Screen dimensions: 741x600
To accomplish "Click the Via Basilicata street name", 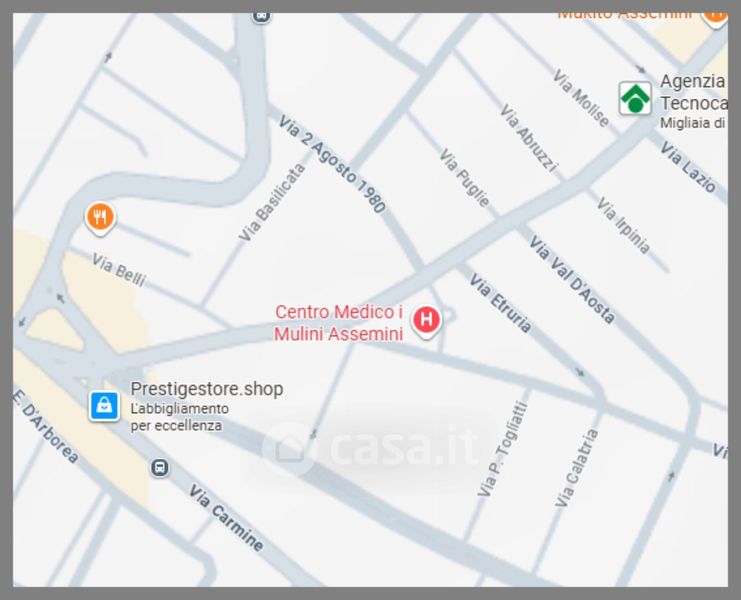I will (272, 202).
